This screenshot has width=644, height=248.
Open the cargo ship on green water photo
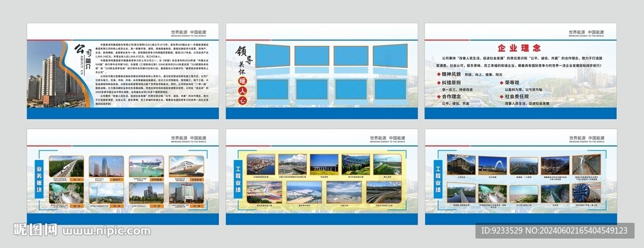coord(147,166)
